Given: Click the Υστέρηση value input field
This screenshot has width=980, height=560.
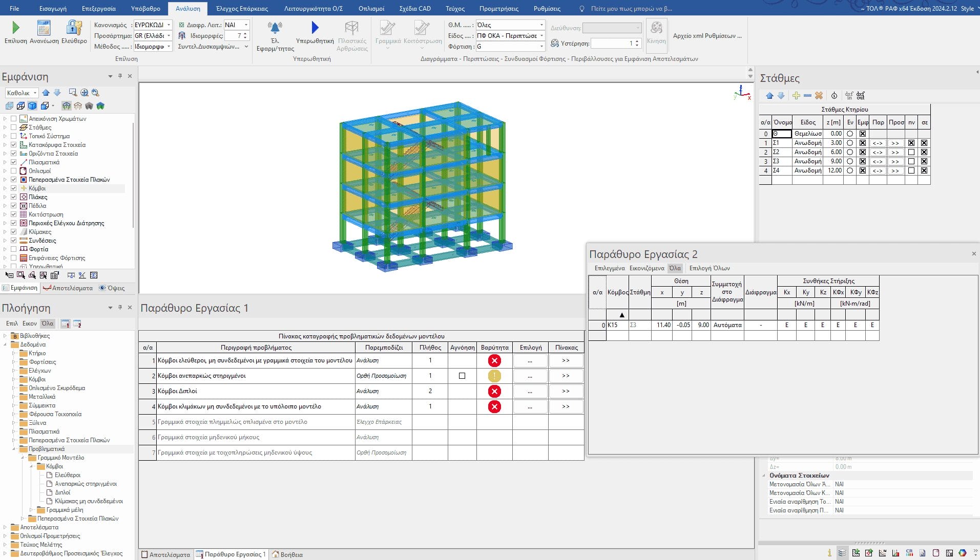Looking at the screenshot, I should (x=612, y=44).
